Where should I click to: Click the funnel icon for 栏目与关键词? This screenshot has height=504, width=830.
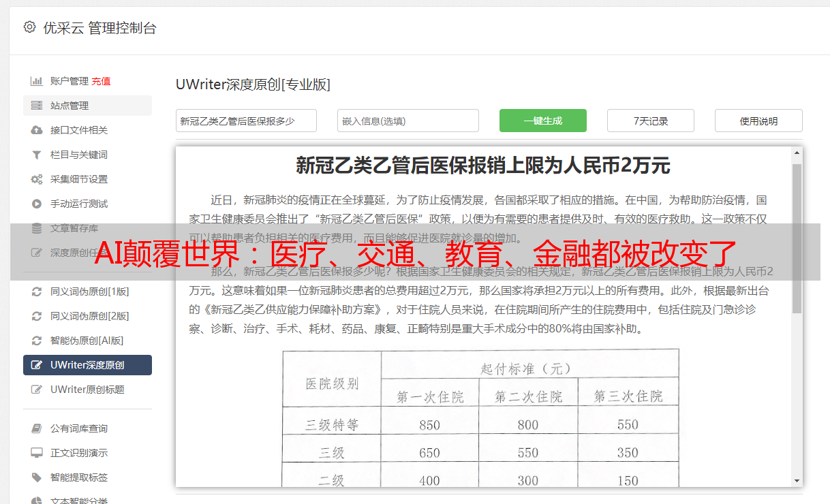click(37, 155)
